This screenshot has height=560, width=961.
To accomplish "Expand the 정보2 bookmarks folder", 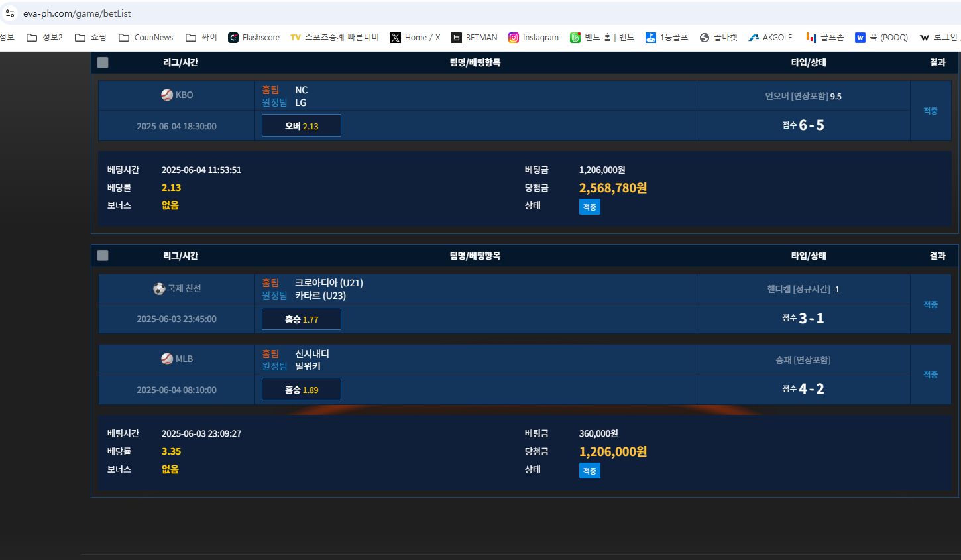I will pos(45,38).
